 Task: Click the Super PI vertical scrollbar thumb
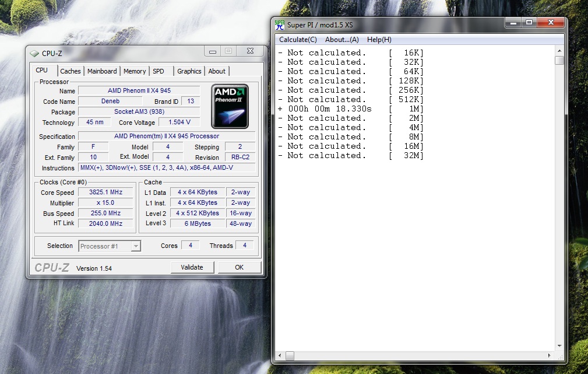pyautogui.click(x=559, y=61)
